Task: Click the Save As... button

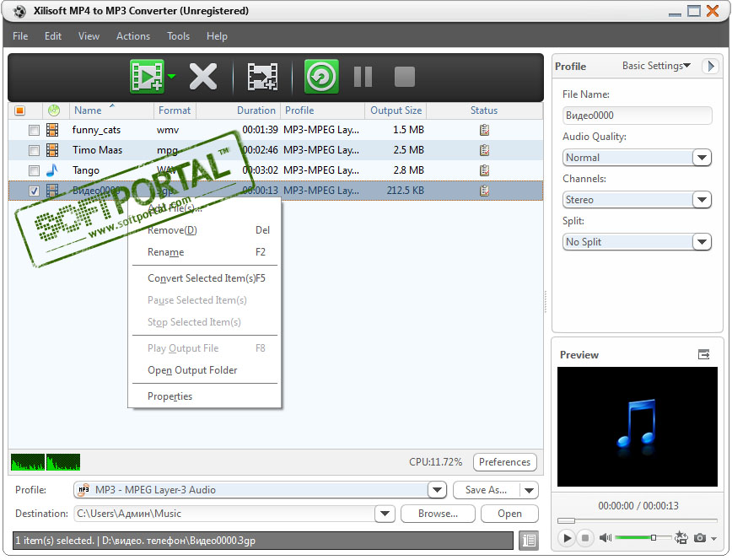Action: click(487, 490)
